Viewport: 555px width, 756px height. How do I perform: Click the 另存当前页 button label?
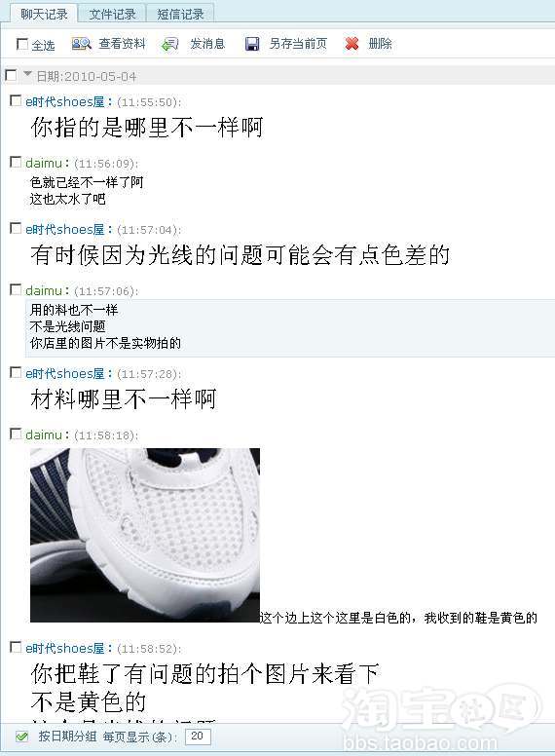coord(298,44)
